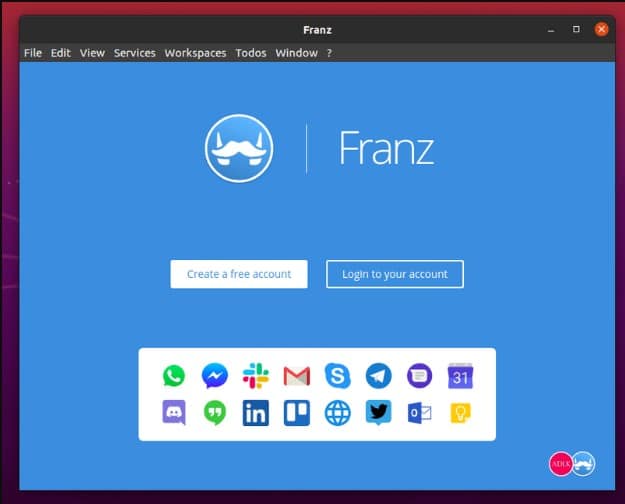Screen dimensions: 625x504
Task: Open the Services menu
Action: (135, 53)
